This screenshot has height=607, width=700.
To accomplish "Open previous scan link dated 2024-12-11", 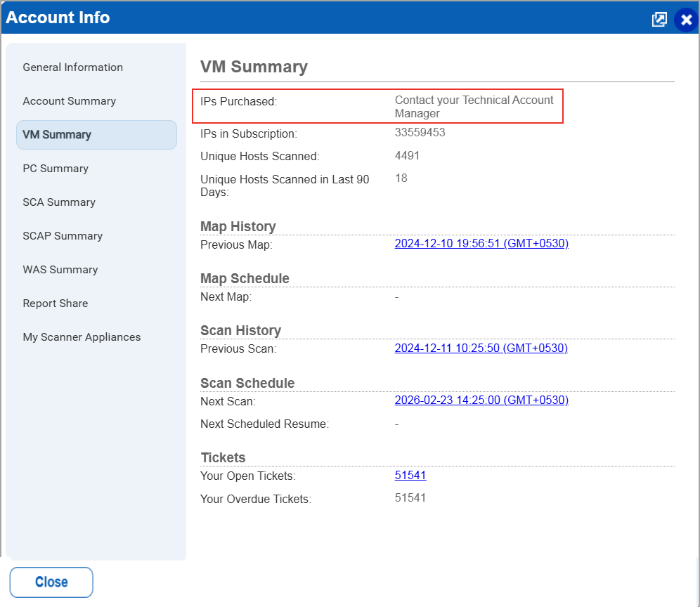I will [481, 348].
